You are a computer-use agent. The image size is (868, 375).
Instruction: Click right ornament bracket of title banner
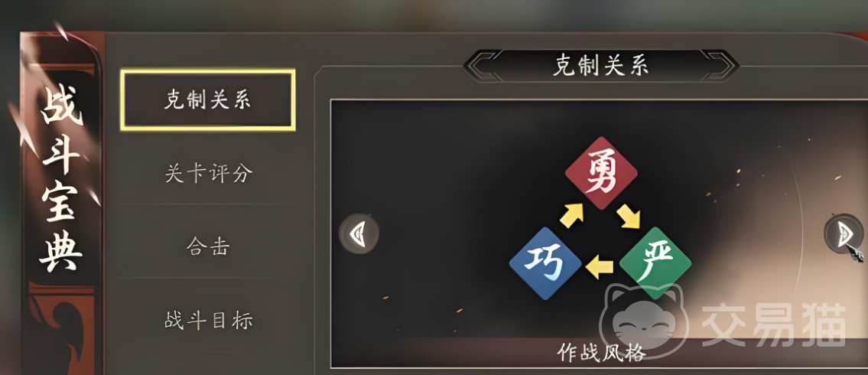(x=720, y=65)
